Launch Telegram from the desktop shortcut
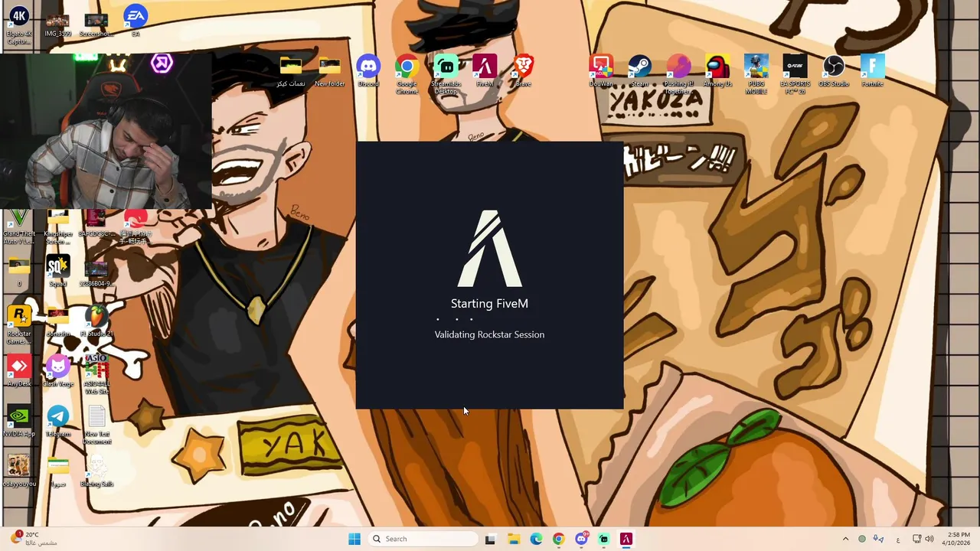Viewport: 980px width, 551px height. coord(57,421)
